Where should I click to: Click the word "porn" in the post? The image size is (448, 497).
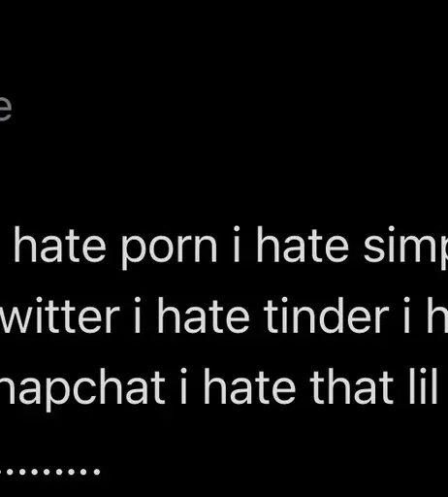coord(169,249)
